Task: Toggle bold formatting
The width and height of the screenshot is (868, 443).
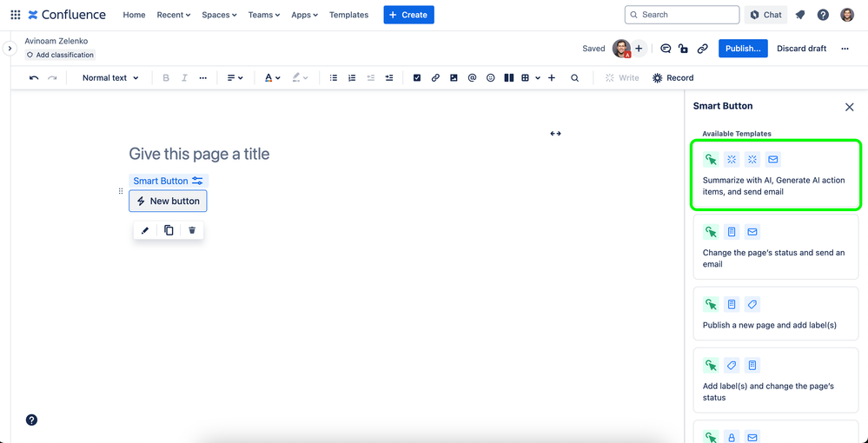Action: pyautogui.click(x=166, y=78)
